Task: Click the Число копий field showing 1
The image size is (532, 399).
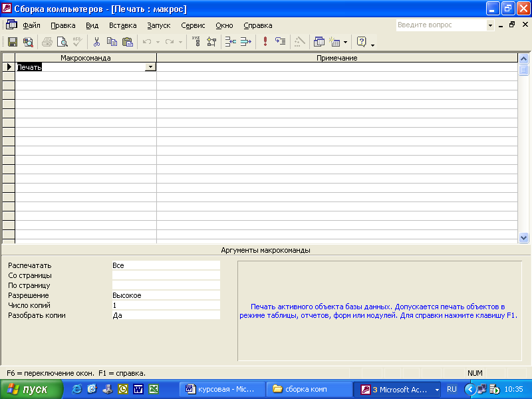Action: [166, 305]
